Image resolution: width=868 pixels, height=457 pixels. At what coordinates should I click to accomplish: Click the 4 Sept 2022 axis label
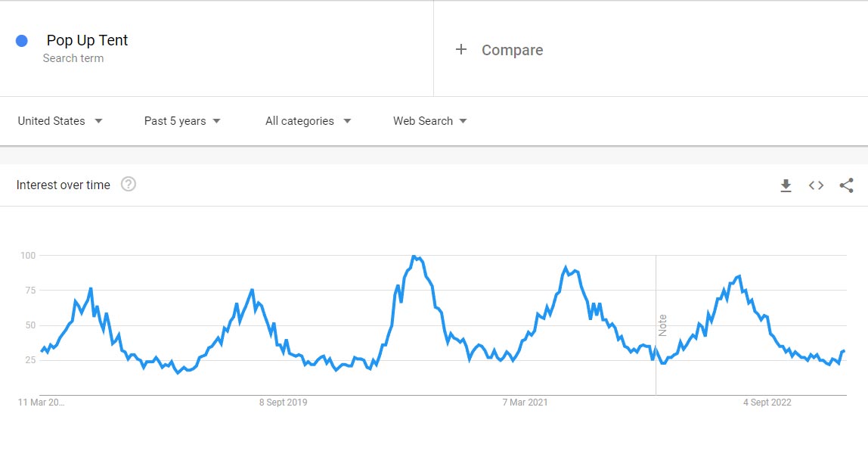coord(767,403)
